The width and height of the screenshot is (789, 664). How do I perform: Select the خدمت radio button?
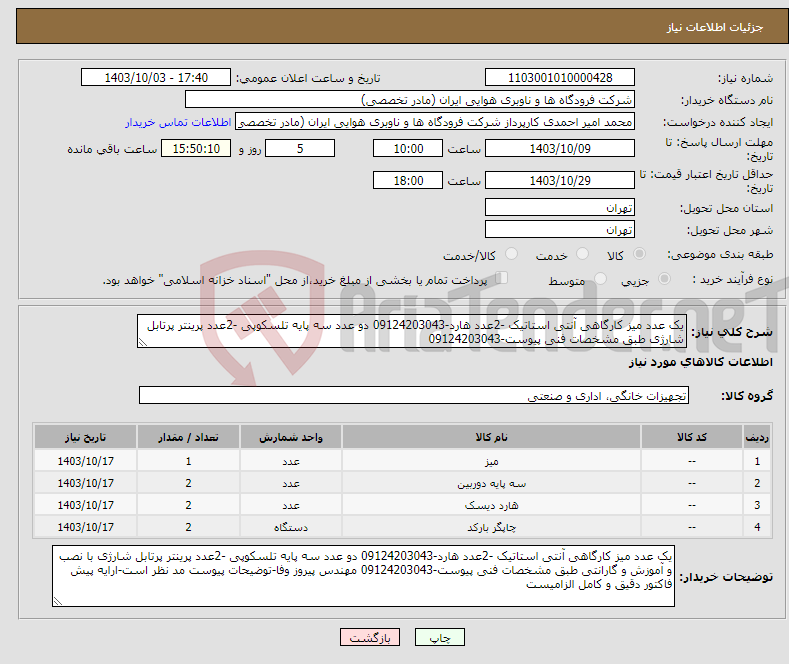[x=582, y=254]
